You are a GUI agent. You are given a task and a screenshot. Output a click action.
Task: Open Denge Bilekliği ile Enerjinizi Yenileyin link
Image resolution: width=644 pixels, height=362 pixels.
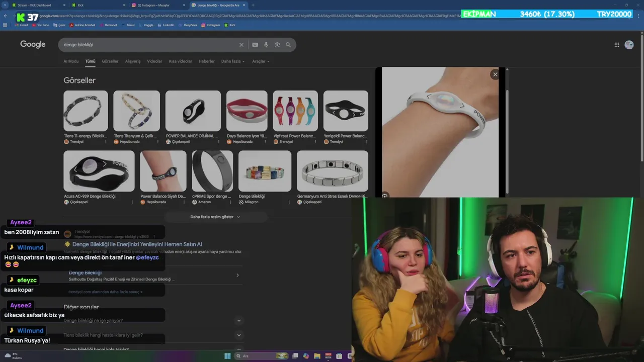point(137,244)
